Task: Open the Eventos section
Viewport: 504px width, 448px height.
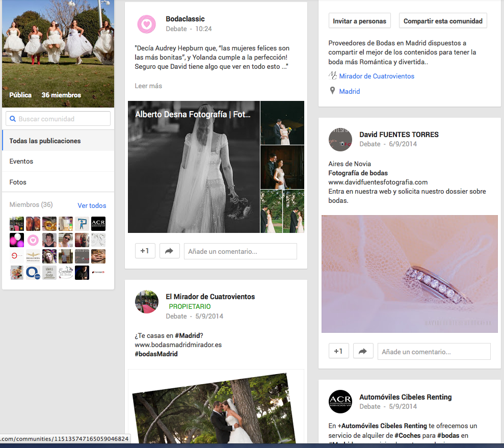Action: pyautogui.click(x=58, y=161)
